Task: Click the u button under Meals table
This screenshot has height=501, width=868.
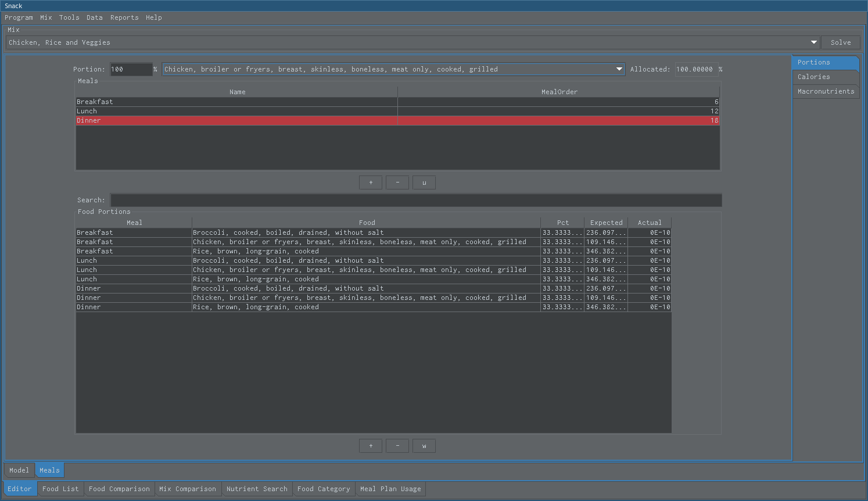Action: pyautogui.click(x=424, y=182)
